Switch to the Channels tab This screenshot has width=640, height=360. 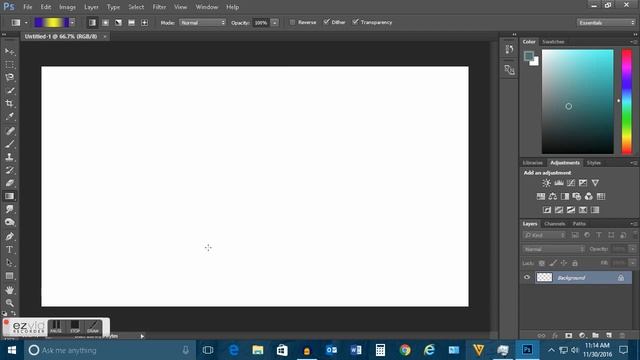(555, 224)
